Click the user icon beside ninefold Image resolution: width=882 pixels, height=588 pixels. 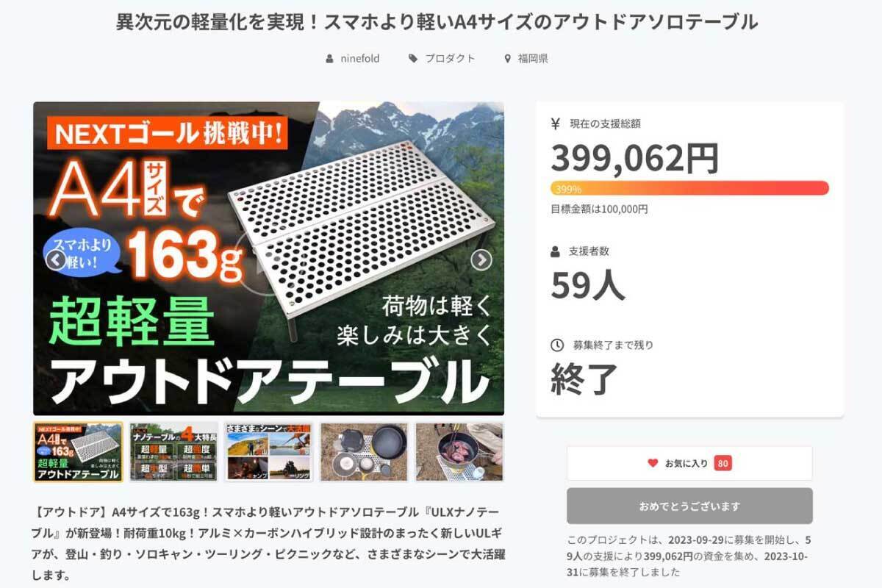pyautogui.click(x=329, y=59)
